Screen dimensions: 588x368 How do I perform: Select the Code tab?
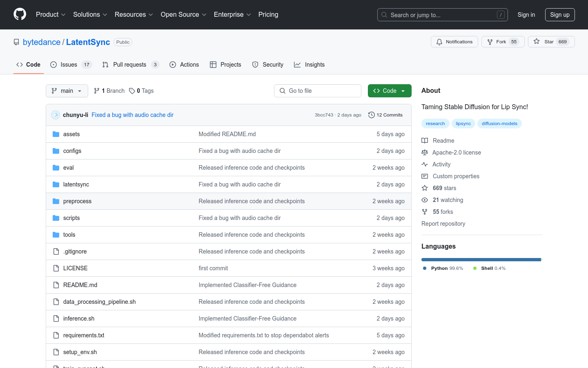point(29,65)
